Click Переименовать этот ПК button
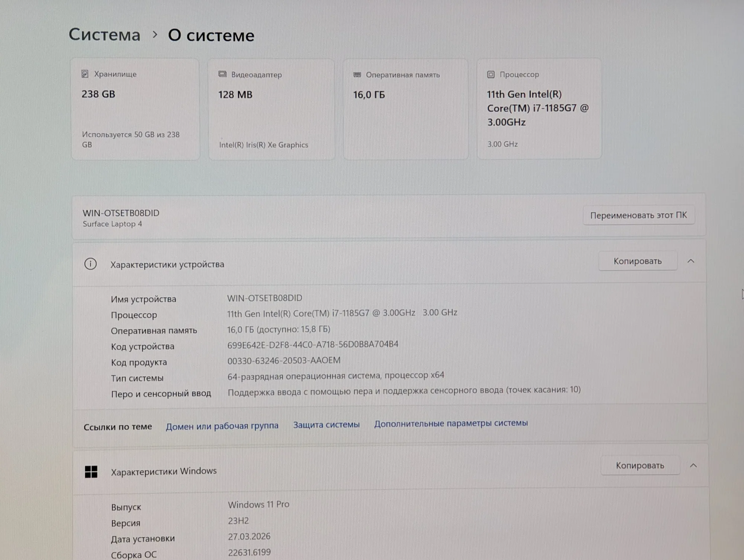 point(638,215)
